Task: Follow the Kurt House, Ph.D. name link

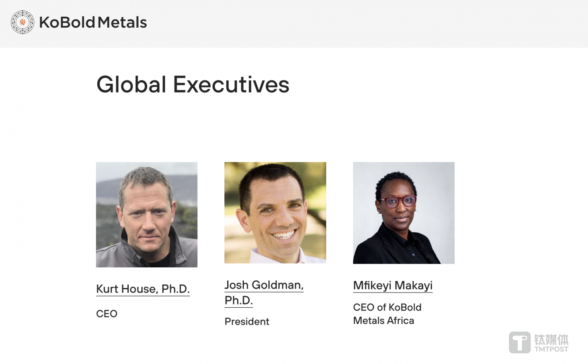Action: click(x=143, y=289)
